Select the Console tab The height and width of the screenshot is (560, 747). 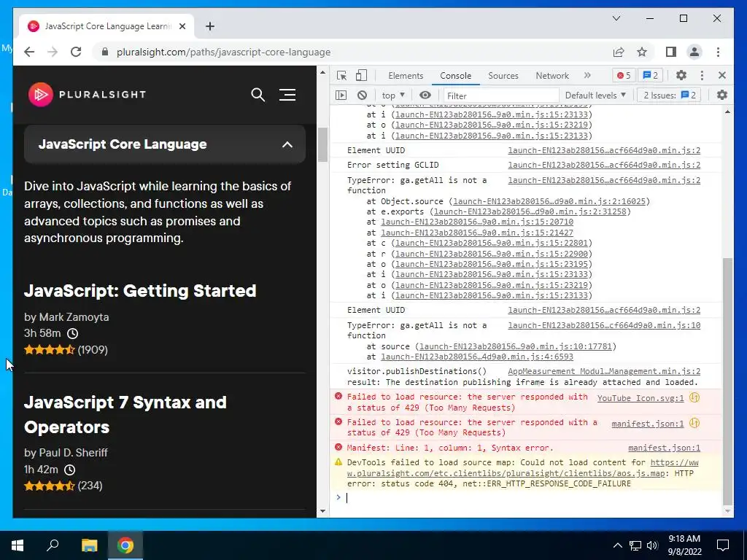(455, 76)
